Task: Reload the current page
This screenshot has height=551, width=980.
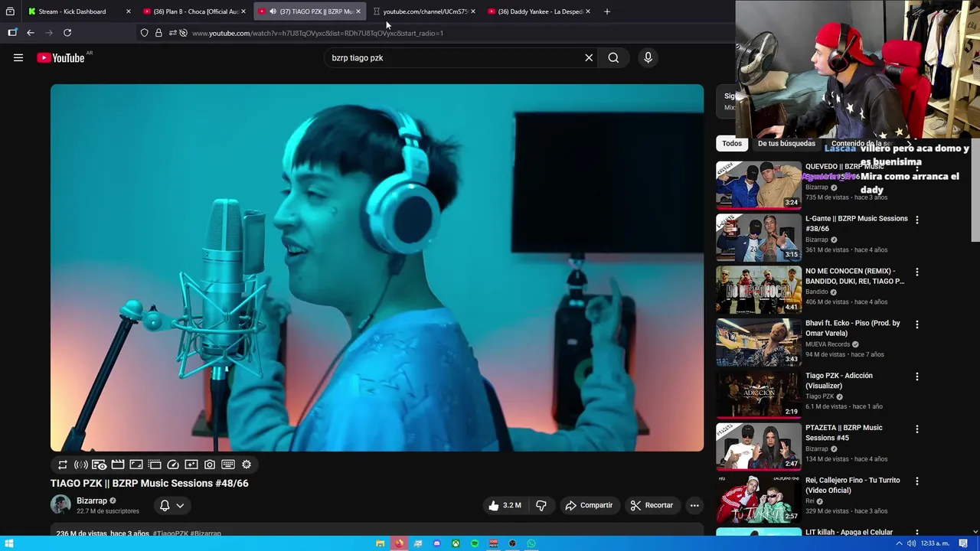Action: coord(67,33)
